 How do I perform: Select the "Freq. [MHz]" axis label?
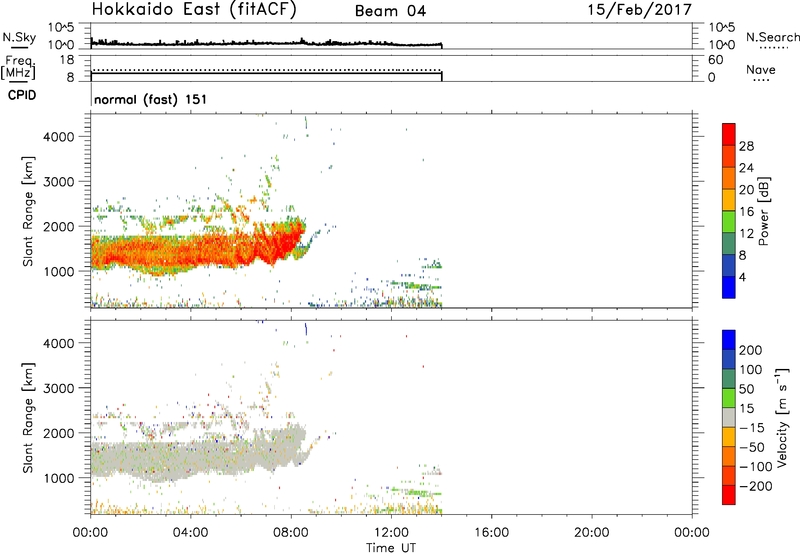tap(19, 68)
